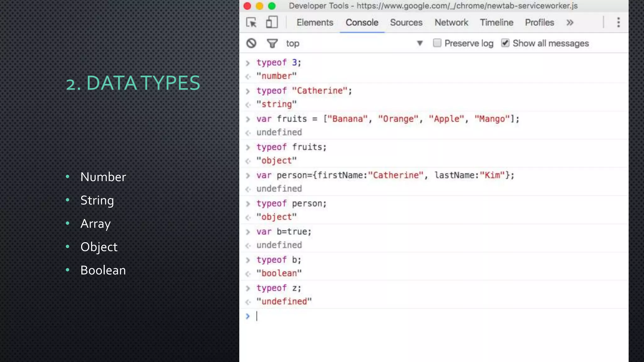
Task: Click the Developer Tools window title text
Action: click(433, 6)
